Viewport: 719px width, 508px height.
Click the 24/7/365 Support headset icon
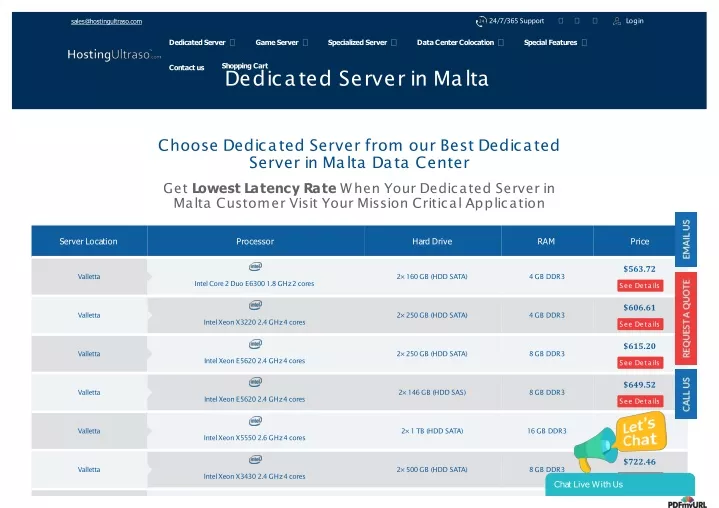(x=481, y=21)
